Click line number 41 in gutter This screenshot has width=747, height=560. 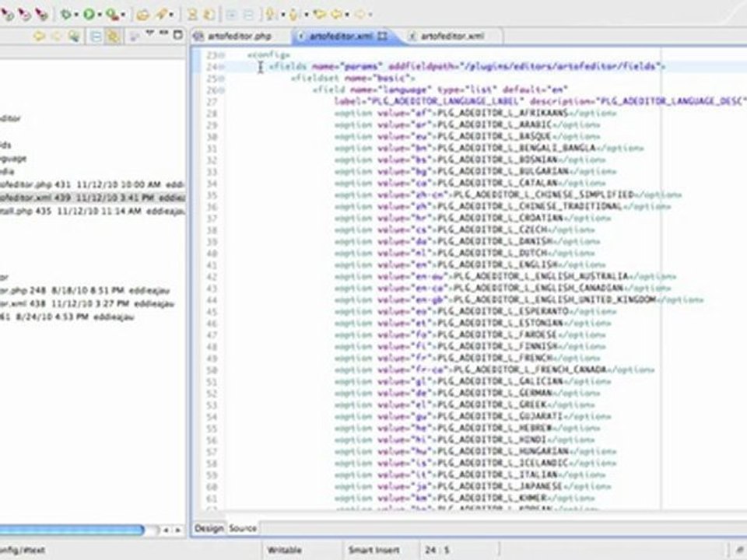click(212, 264)
